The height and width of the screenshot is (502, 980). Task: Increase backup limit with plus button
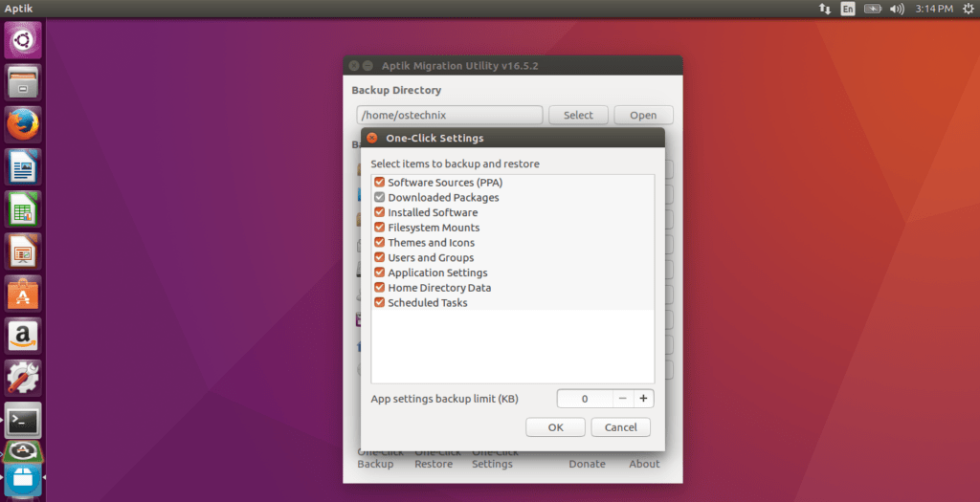tap(644, 399)
